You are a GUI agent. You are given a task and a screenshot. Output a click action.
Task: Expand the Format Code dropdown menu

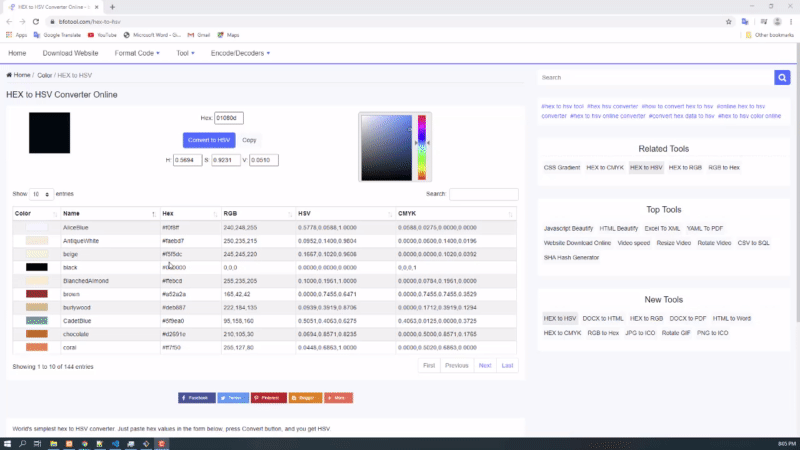135,52
